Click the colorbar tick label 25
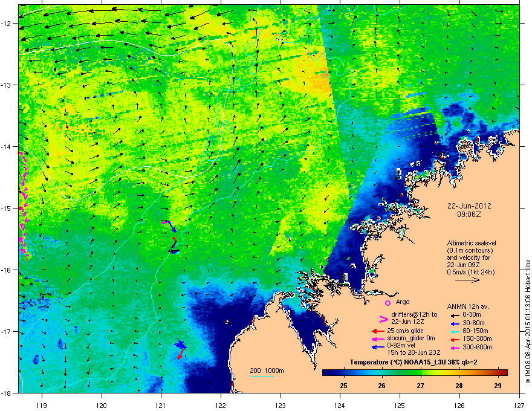This screenshot has width=532, height=411. (343, 386)
